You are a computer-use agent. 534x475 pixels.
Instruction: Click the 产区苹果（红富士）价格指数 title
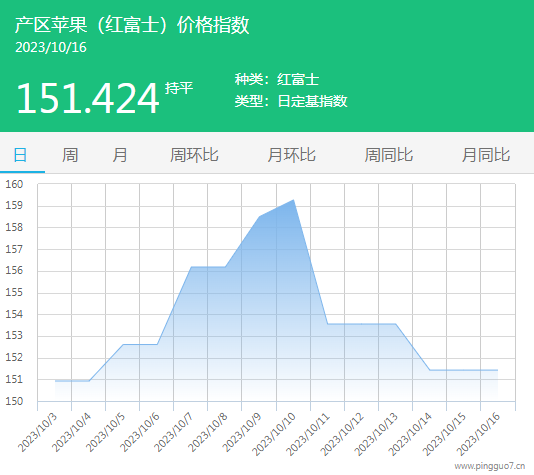(x=132, y=25)
